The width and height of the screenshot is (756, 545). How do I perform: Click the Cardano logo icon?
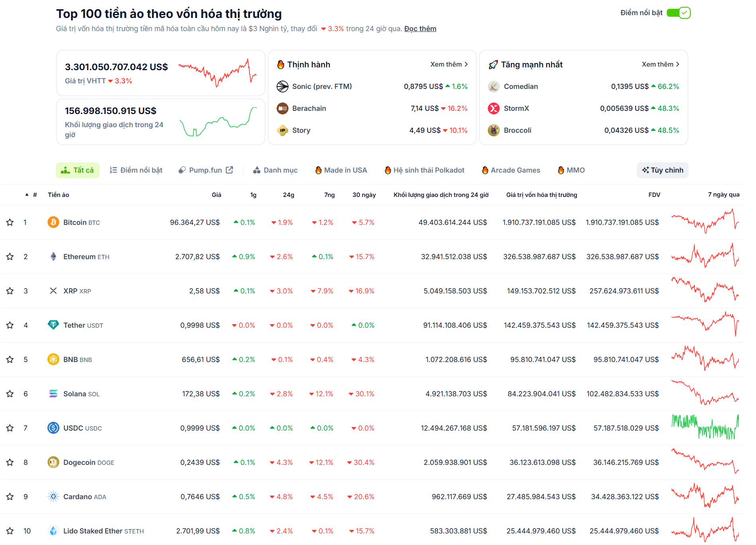click(53, 496)
